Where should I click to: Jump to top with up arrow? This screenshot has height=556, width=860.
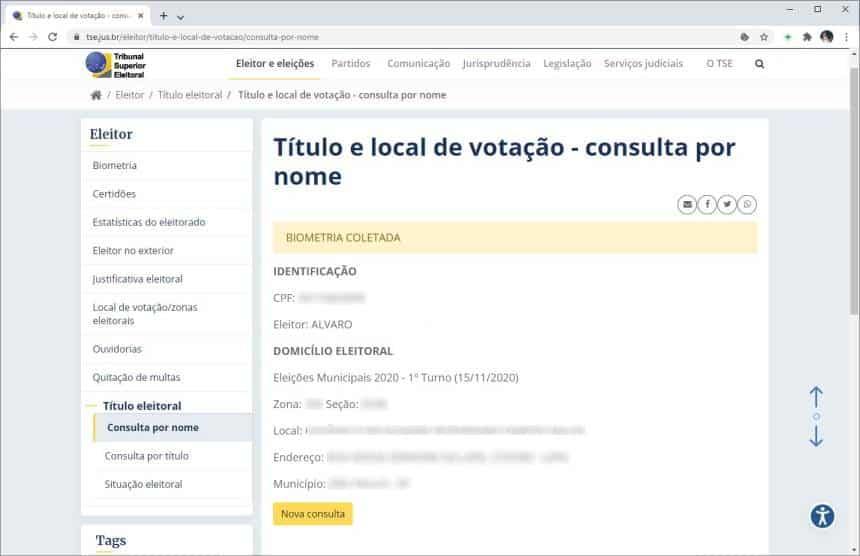(x=816, y=397)
